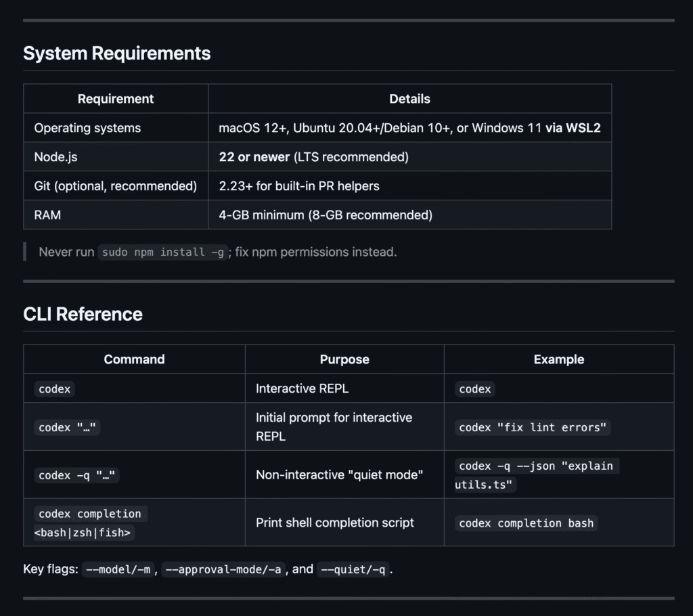693x616 pixels.
Task: Click the bold "via WSL2" text
Action: pos(573,128)
